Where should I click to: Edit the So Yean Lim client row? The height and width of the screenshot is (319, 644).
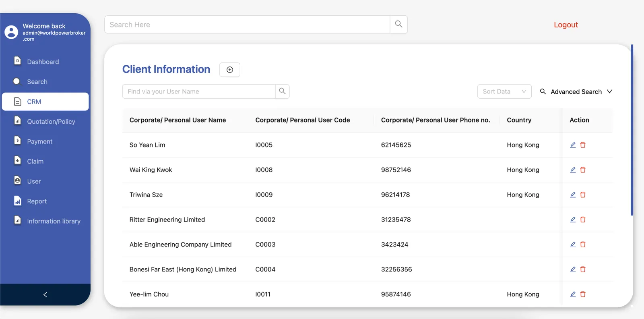point(573,145)
